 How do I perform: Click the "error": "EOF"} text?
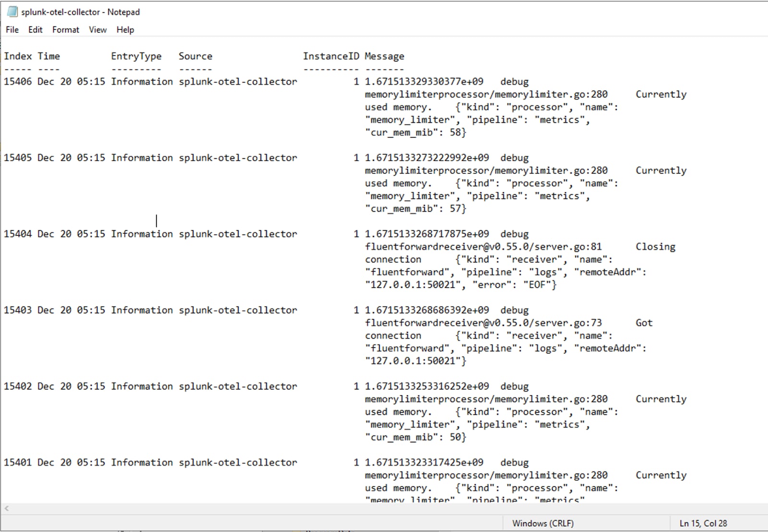point(515,285)
